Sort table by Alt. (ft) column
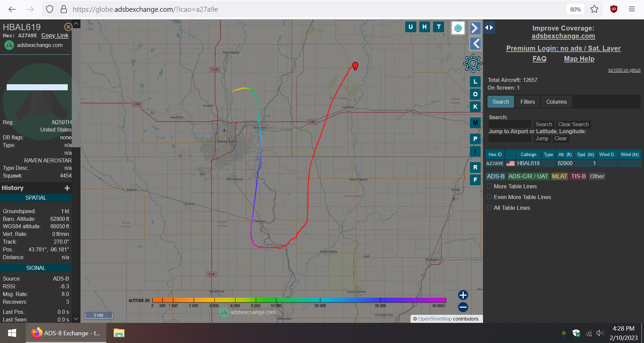 (565, 154)
